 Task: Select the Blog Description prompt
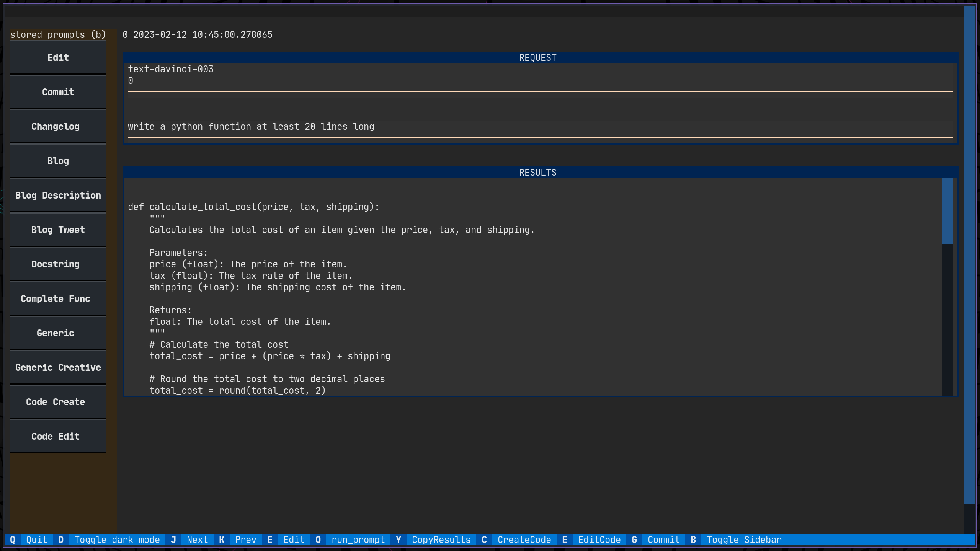[x=58, y=195]
